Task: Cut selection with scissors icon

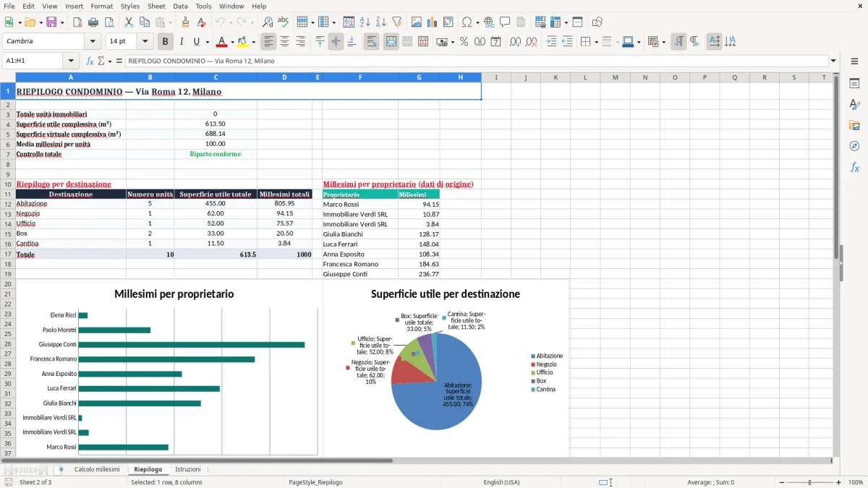Action: 129,22
